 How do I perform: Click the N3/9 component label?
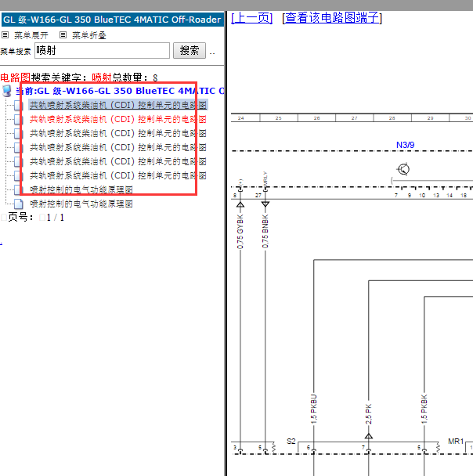click(406, 145)
